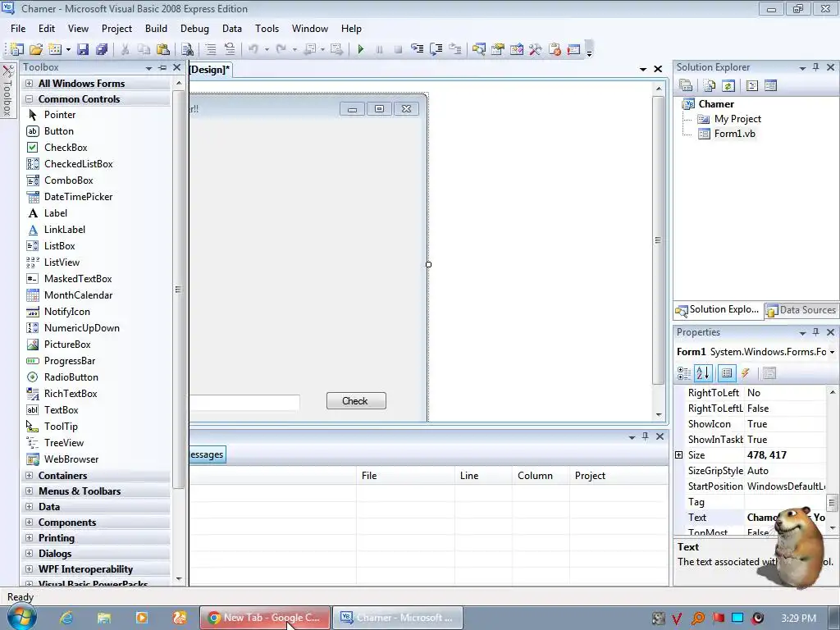Click the Step Into toolbar icon
Screen dimensions: 840x630
pos(417,49)
